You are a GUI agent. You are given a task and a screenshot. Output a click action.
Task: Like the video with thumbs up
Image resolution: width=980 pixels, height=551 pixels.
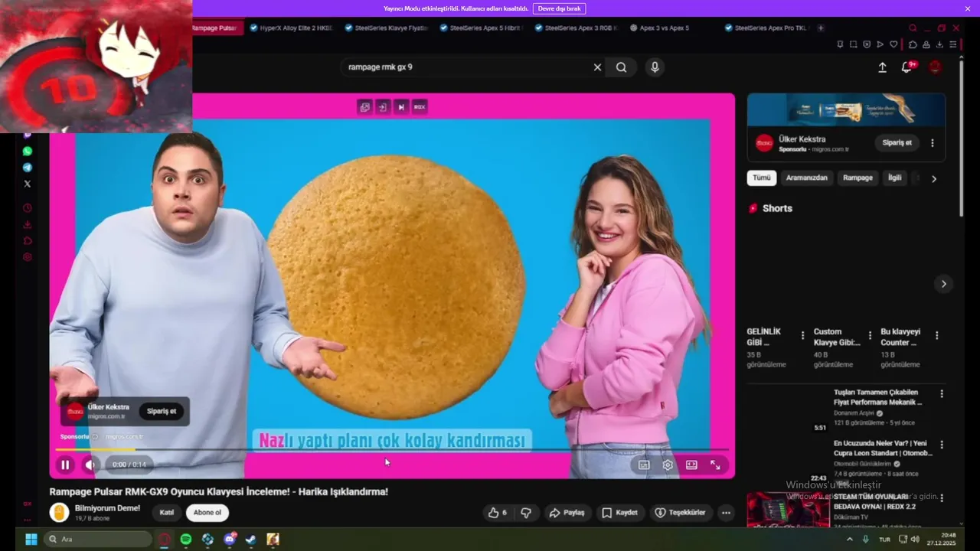click(498, 513)
